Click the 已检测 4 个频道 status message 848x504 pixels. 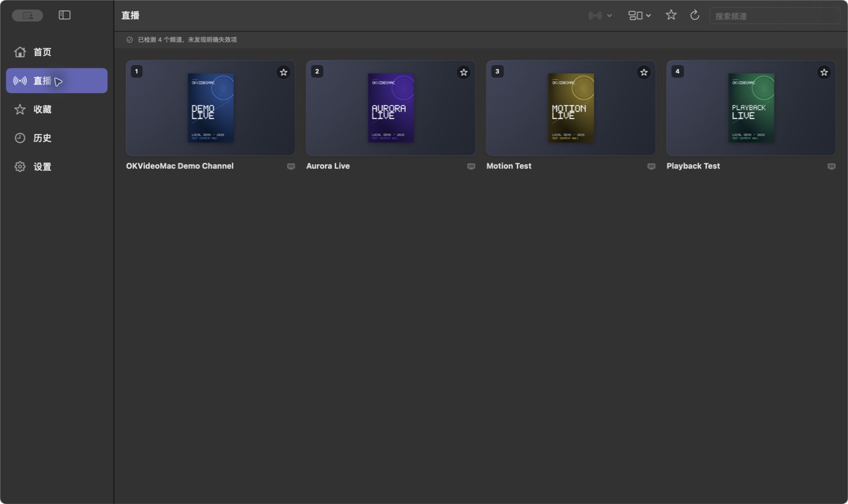pos(187,40)
